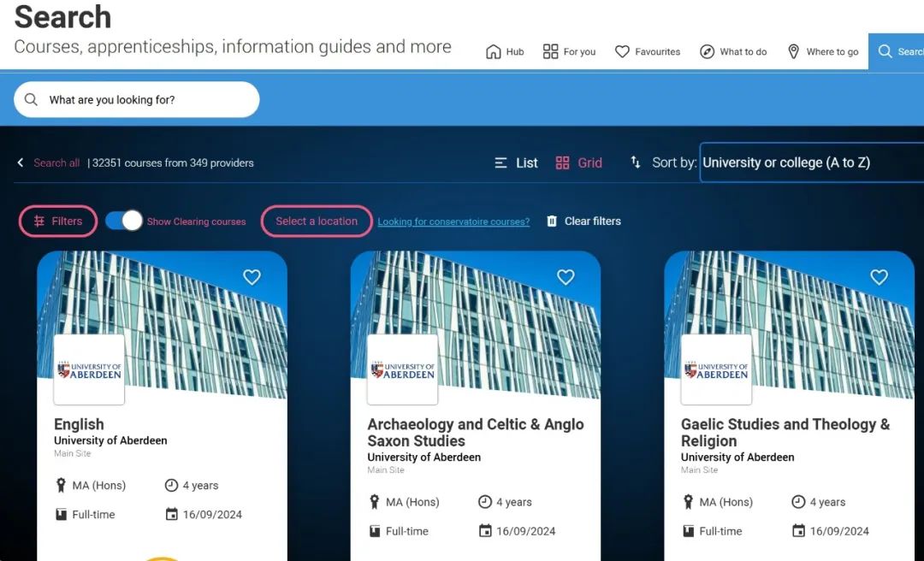Go to Favourites in the navigation
Image resolution: width=924 pixels, height=561 pixels.
[x=648, y=52]
